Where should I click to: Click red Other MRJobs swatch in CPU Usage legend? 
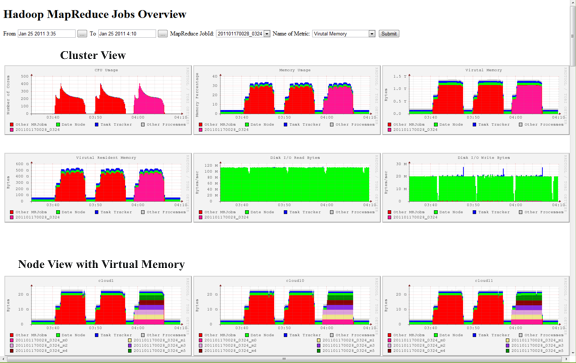(x=12, y=125)
